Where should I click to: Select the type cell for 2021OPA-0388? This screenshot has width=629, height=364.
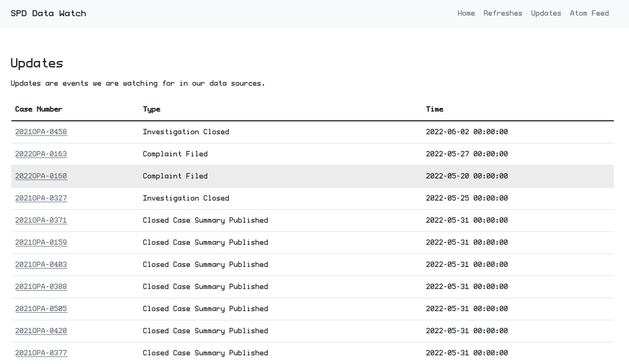(205, 286)
